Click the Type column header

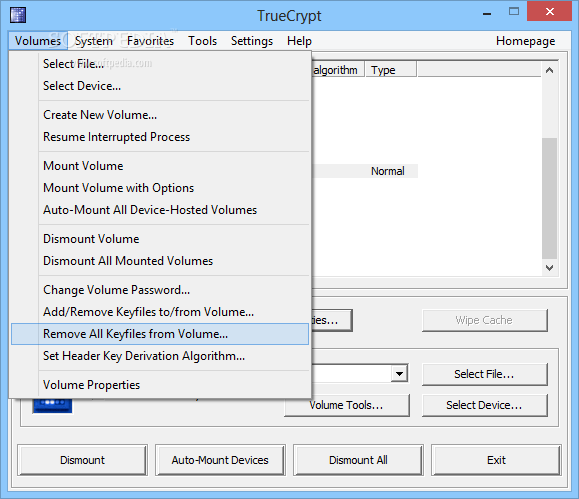[391, 70]
